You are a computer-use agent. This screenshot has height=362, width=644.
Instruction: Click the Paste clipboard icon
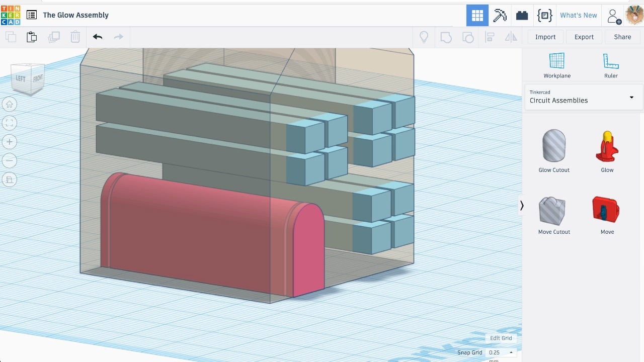click(x=32, y=37)
